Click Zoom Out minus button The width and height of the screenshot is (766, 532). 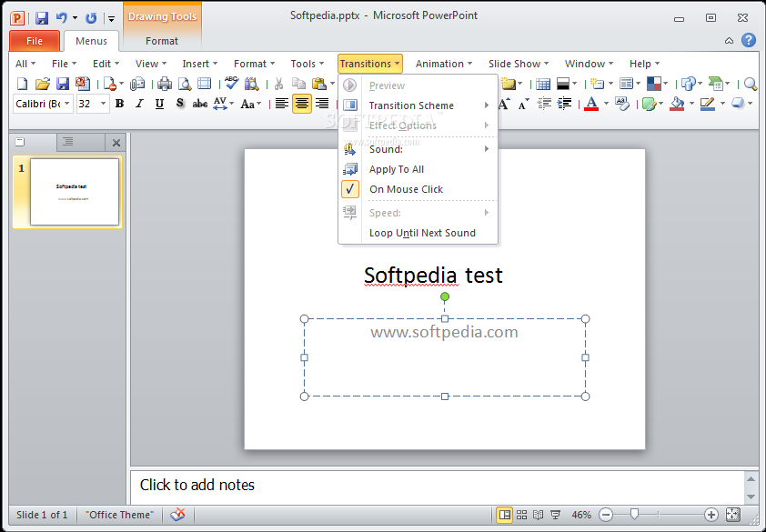pos(605,515)
